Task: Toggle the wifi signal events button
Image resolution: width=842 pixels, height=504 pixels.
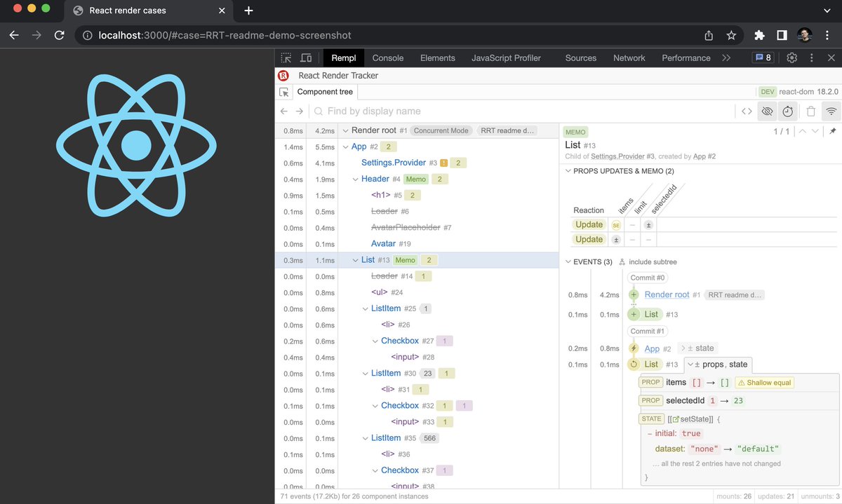Action: (x=831, y=111)
